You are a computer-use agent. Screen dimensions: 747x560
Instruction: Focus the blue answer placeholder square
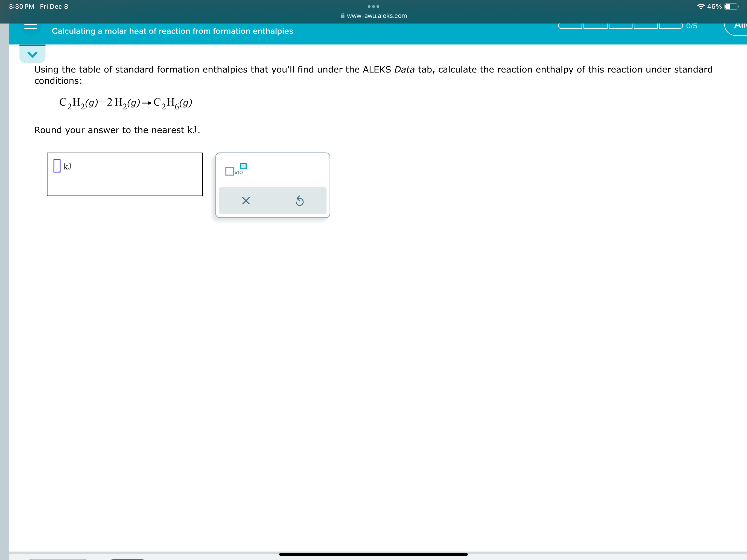(57, 166)
